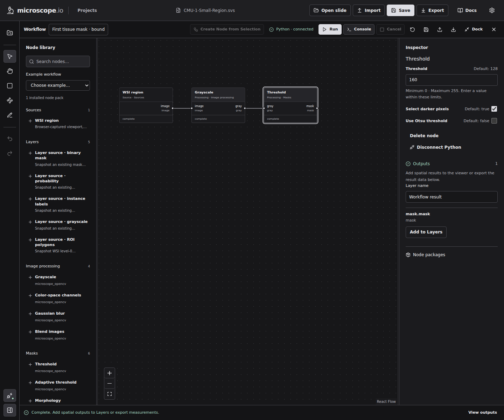This screenshot has width=504, height=420.
Task: Click the undo arrow in left sidebar
Action: coord(10,139)
